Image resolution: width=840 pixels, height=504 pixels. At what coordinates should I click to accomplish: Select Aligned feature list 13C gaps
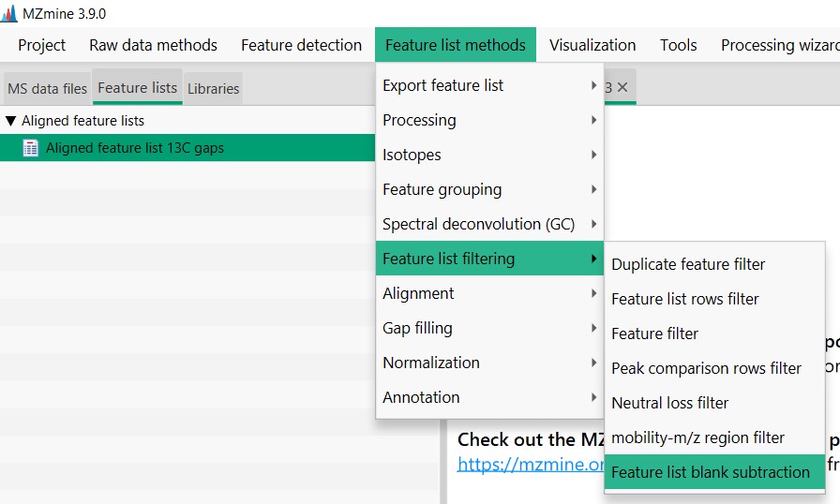134,148
